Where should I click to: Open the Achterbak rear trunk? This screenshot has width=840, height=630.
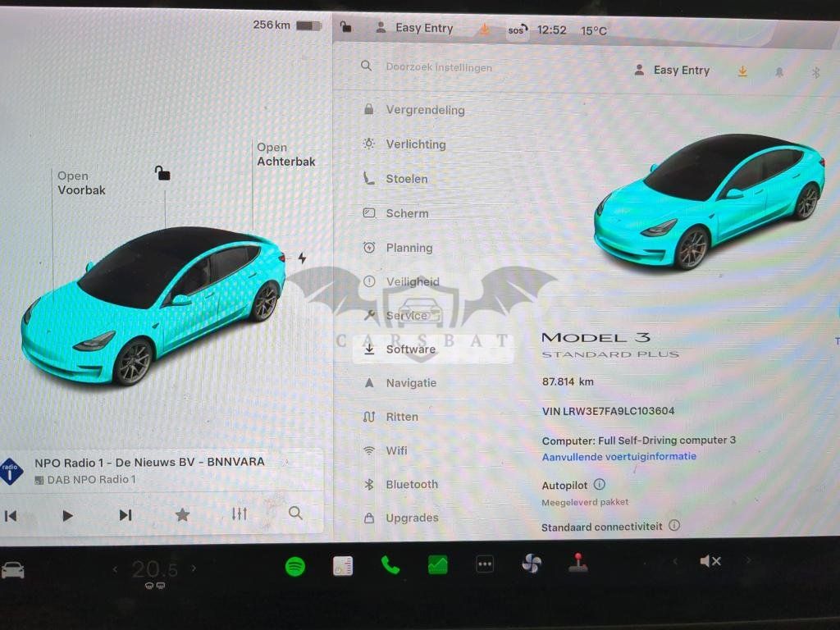click(286, 154)
